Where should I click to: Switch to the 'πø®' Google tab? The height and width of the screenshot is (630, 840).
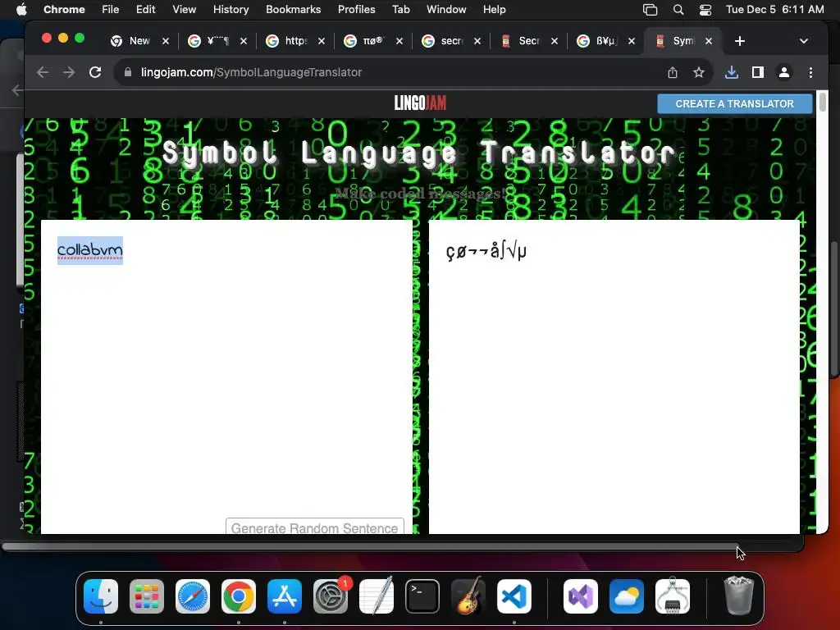tap(365, 41)
